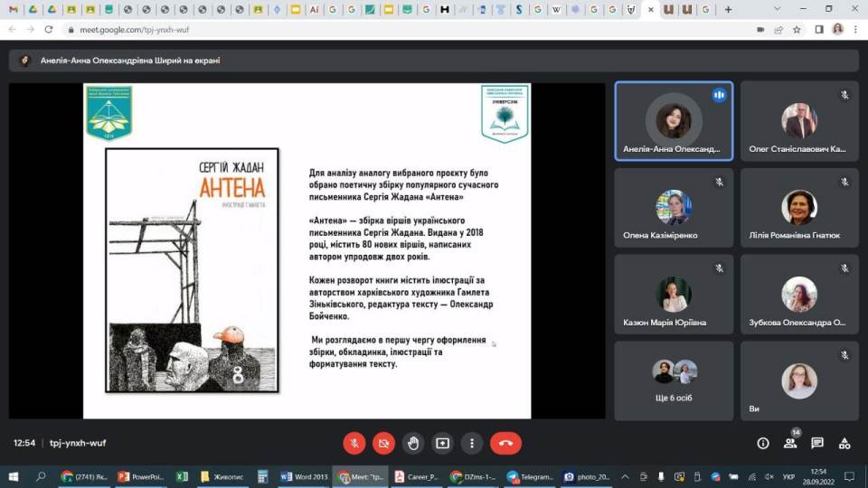Raise your hand in the meeting

click(x=413, y=443)
